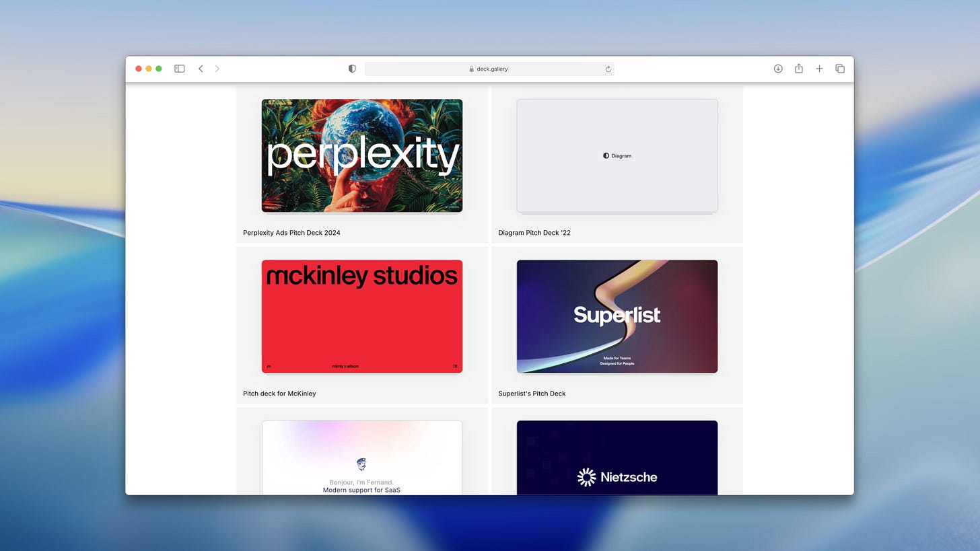Open the privacy report shield icon

click(x=352, y=69)
